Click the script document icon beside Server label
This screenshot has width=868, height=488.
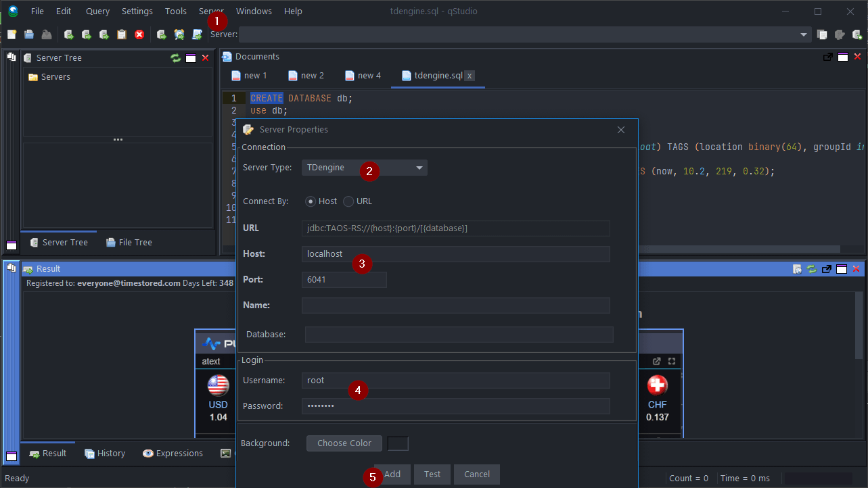[x=197, y=34]
